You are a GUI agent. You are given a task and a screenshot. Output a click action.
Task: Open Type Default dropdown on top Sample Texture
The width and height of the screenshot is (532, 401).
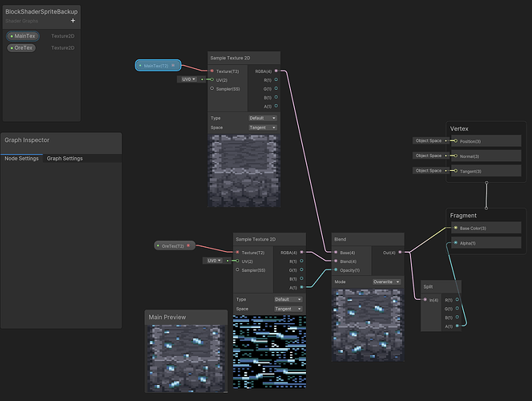click(263, 118)
